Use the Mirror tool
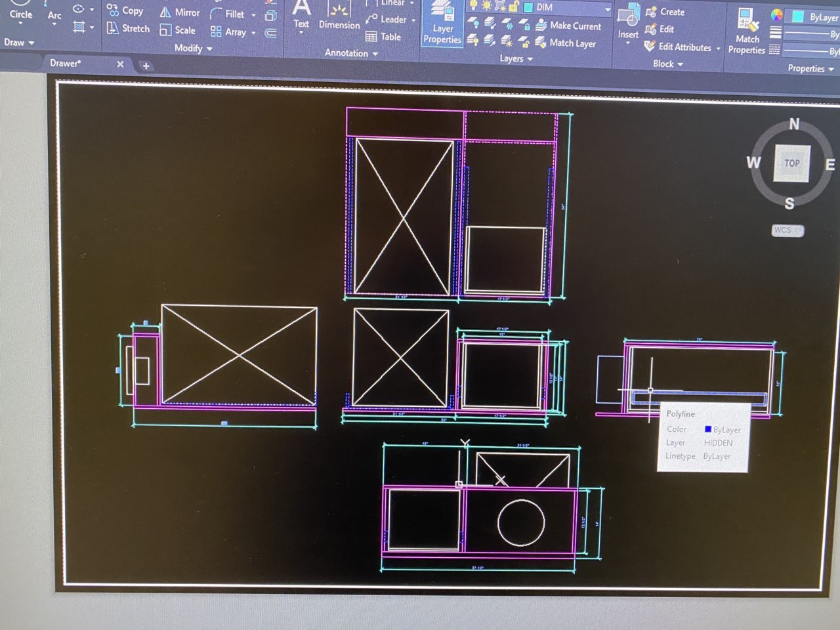The height and width of the screenshot is (630, 840). click(x=179, y=12)
